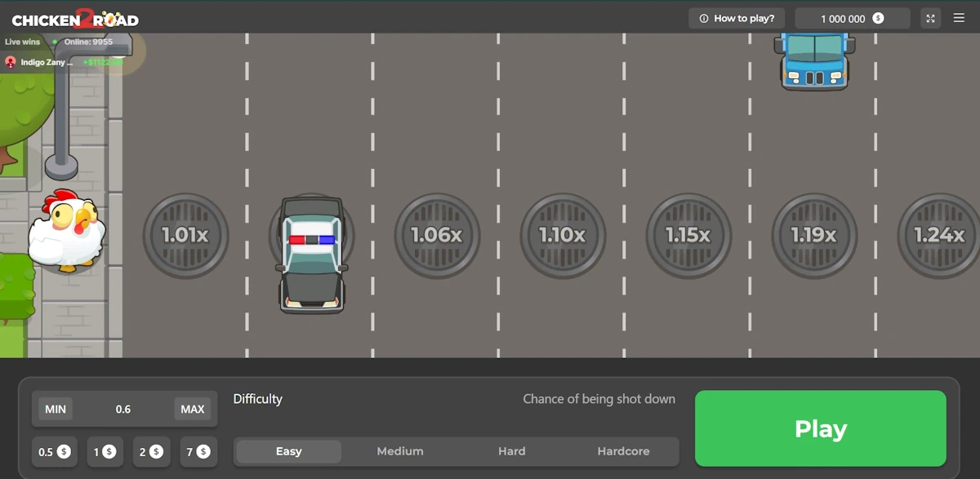Click the 1.19x manhole multiplier
The height and width of the screenshot is (479, 980).
[814, 235]
